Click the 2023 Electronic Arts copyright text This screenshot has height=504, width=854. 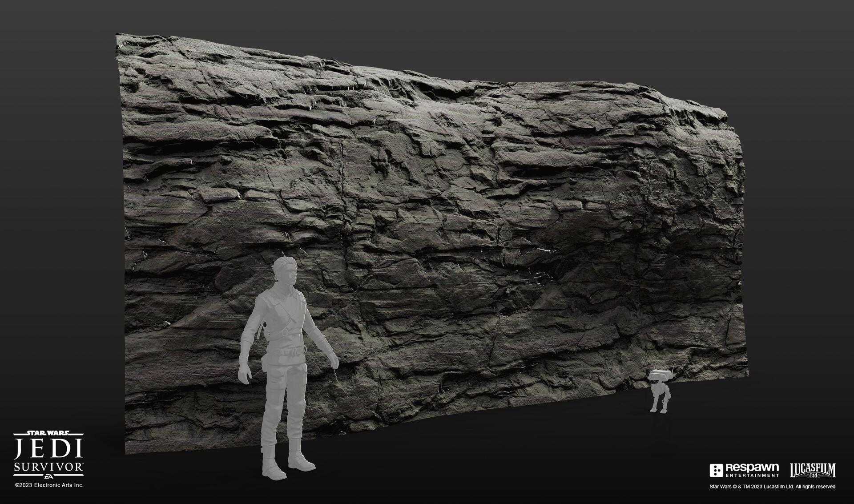pos(49,485)
